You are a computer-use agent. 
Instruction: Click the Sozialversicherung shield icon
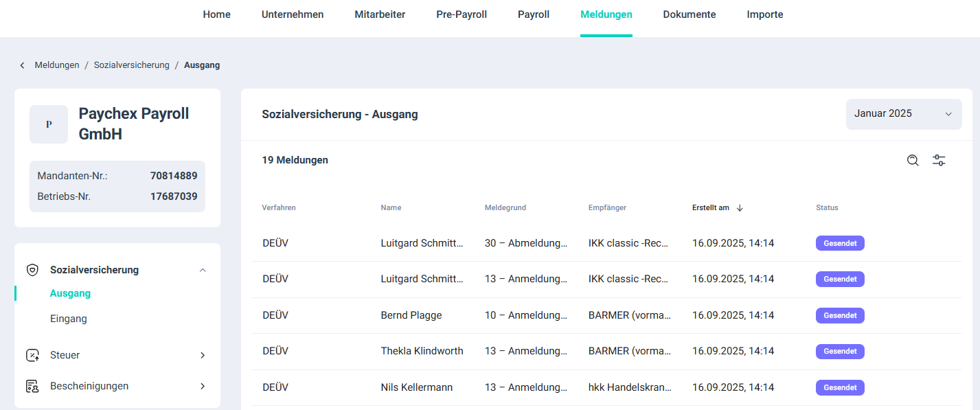(x=32, y=270)
